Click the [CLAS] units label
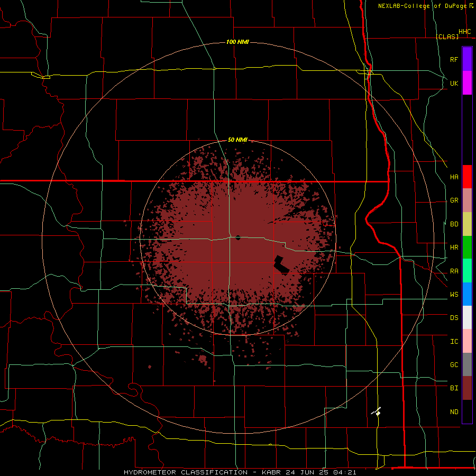The width and height of the screenshot is (476, 476). coord(447,36)
